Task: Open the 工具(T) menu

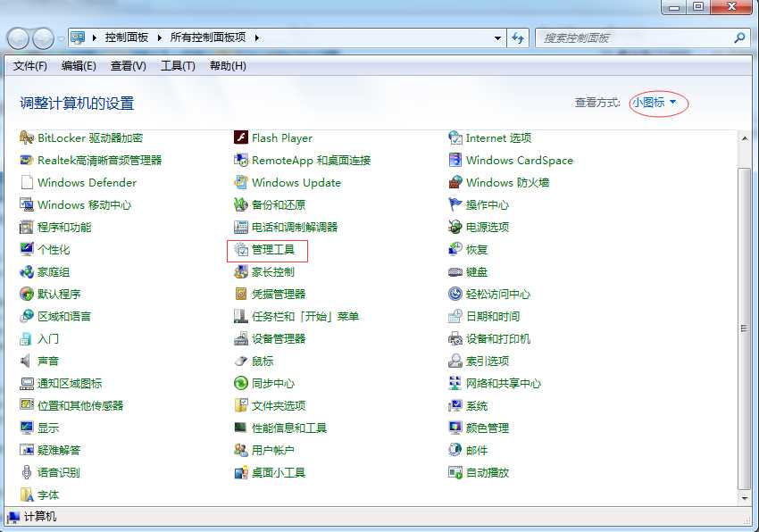Action: [178, 66]
